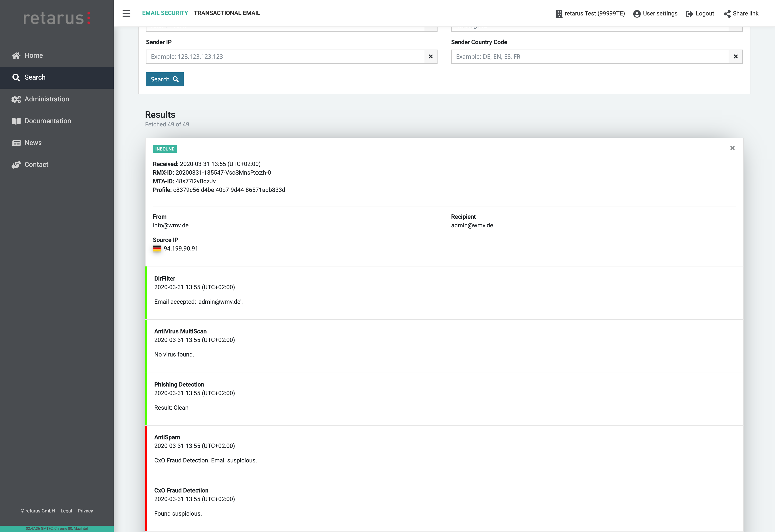Image resolution: width=775 pixels, height=532 pixels.
Task: Click Share link
Action: click(x=741, y=14)
